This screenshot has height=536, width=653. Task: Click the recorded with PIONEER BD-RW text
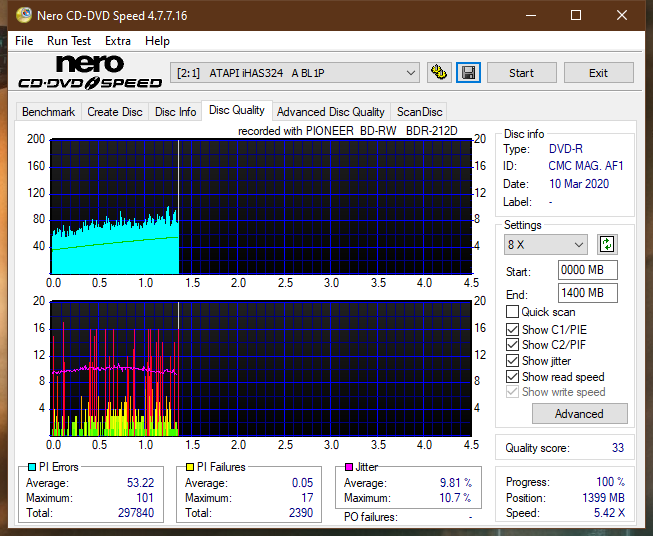[x=348, y=131]
